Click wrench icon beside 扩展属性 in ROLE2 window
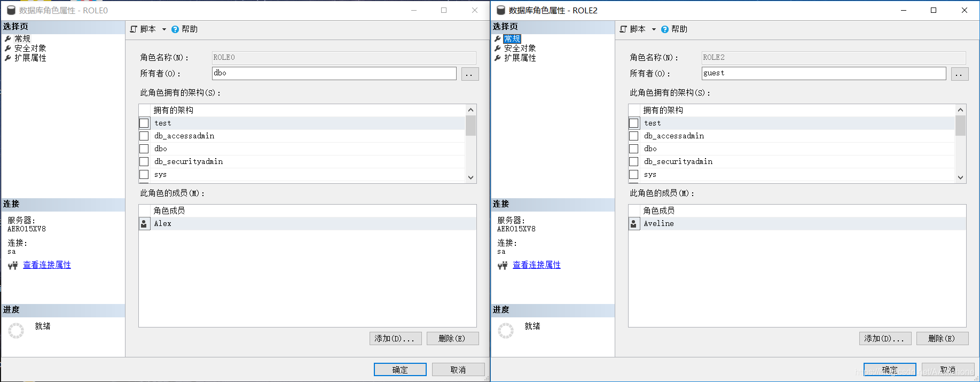 click(498, 58)
